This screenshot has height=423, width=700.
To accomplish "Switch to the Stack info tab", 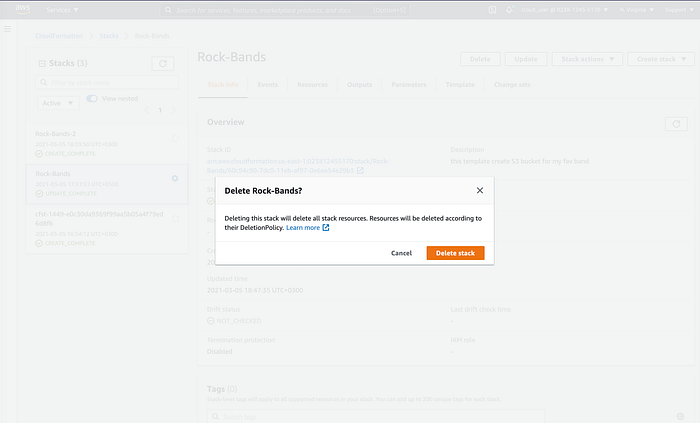I will (x=223, y=85).
